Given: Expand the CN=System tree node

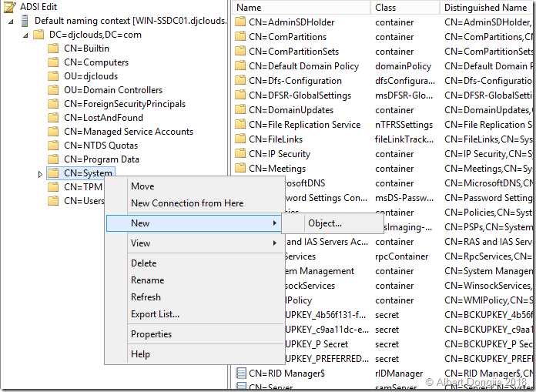Looking at the screenshot, I should click(x=40, y=174).
